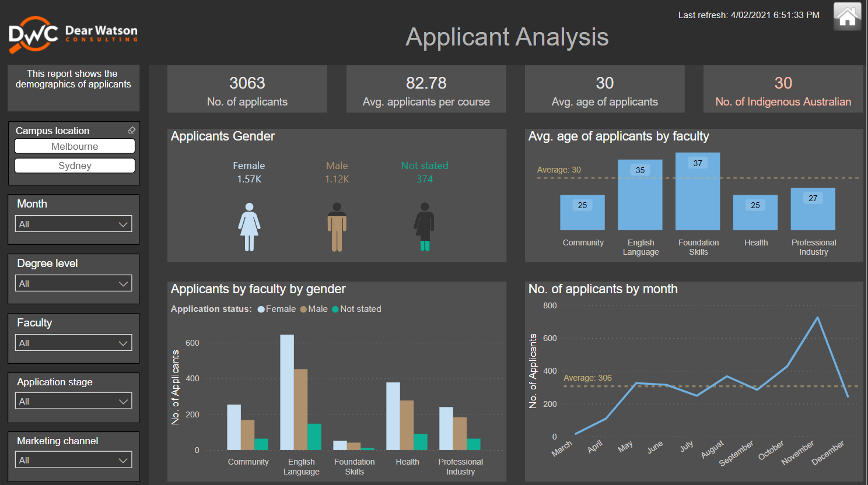The image size is (868, 485).
Task: Click the Avg. applicants per course card
Action: (426, 89)
